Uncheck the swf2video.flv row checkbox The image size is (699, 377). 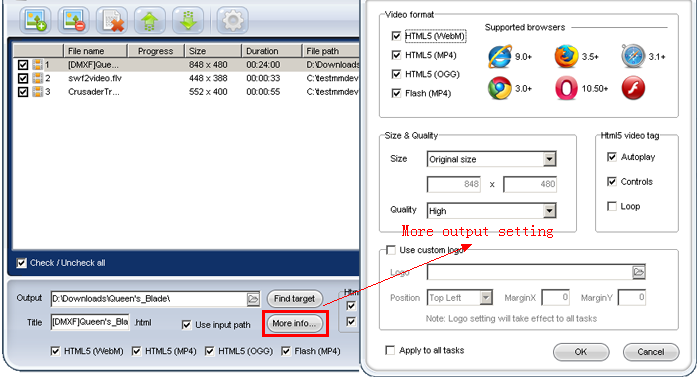(x=23, y=78)
